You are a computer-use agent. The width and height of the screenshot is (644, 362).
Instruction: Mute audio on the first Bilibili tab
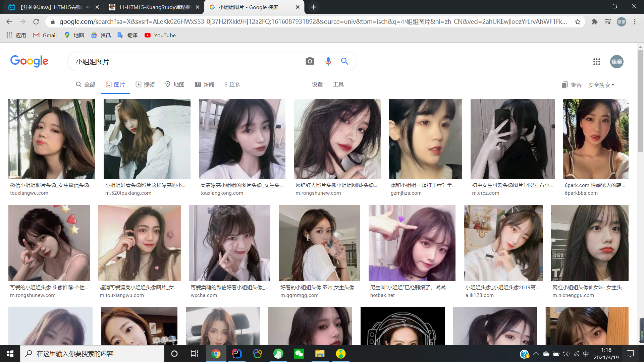pos(88,7)
